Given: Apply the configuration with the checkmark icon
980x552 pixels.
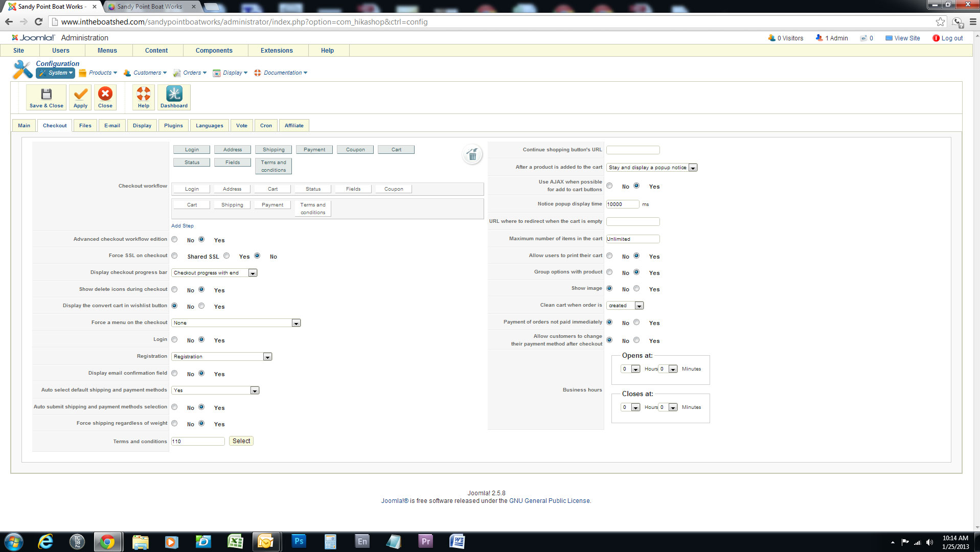Looking at the screenshot, I should point(80,97).
